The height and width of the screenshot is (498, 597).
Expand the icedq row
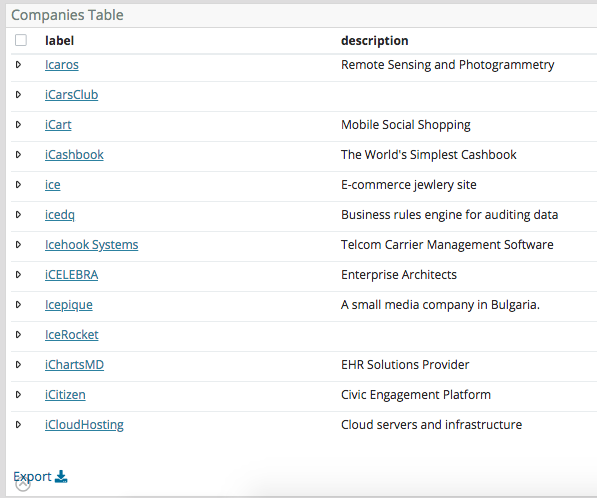click(x=18, y=215)
